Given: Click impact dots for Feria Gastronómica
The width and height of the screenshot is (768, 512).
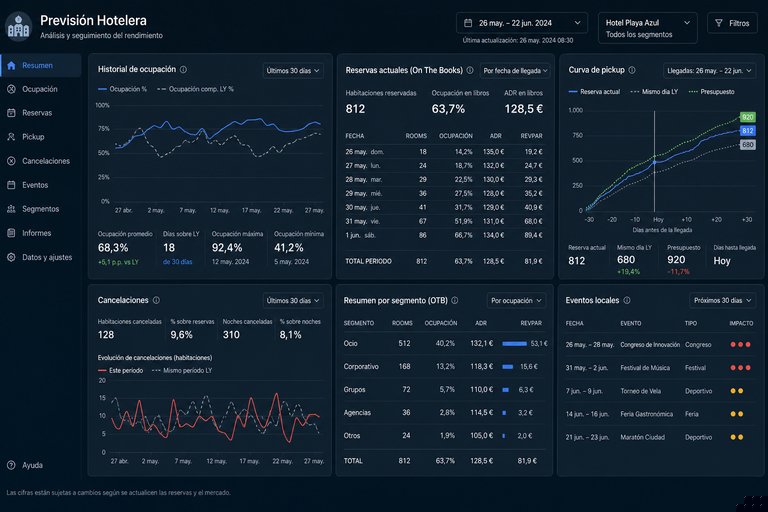Looking at the screenshot, I should [737, 414].
